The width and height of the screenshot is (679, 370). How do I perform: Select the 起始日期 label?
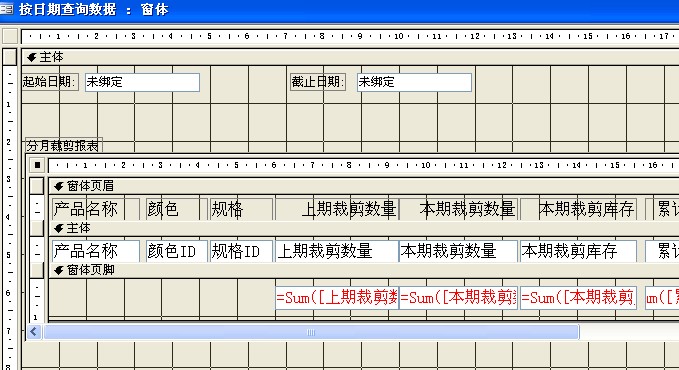(x=50, y=82)
